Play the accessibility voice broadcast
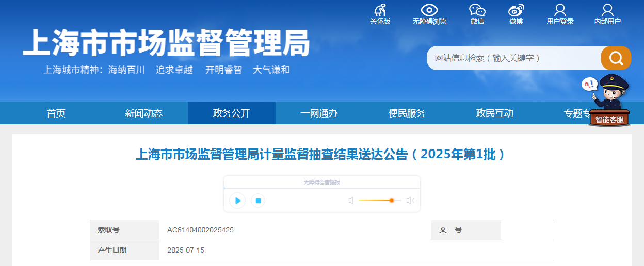The height and width of the screenshot is (266, 644). tap(237, 201)
